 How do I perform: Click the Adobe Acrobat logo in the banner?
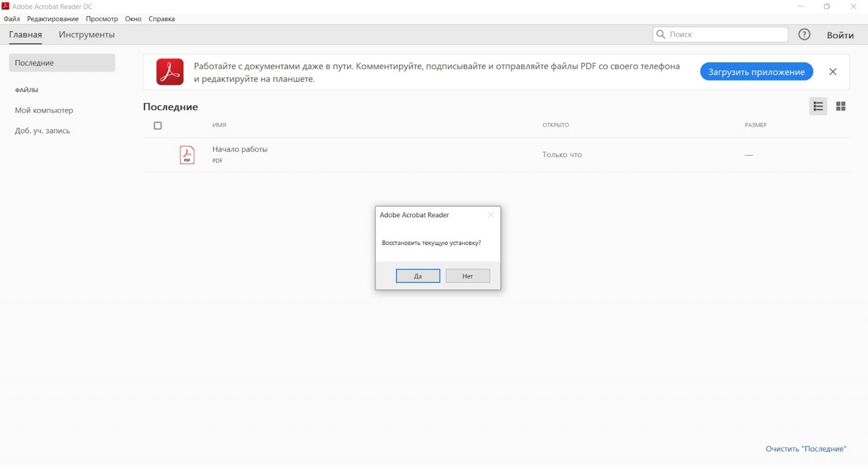coord(170,72)
